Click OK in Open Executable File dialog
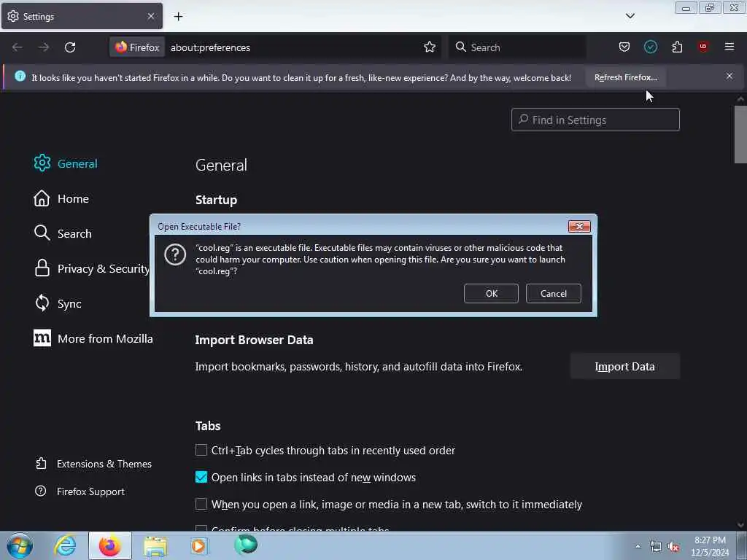 491,293
